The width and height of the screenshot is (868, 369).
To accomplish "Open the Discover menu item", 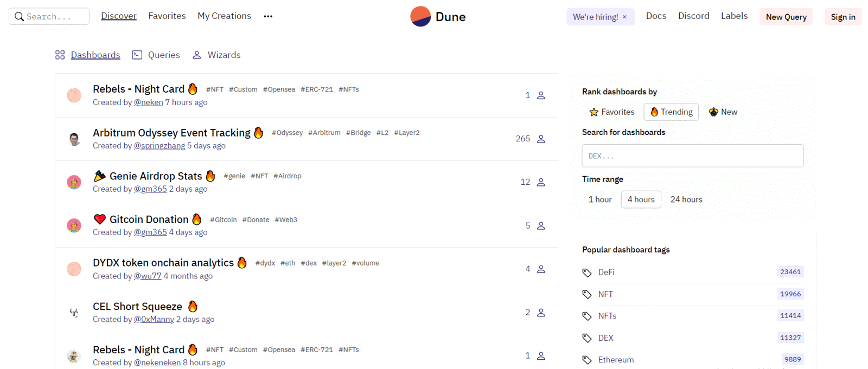I will tap(119, 16).
